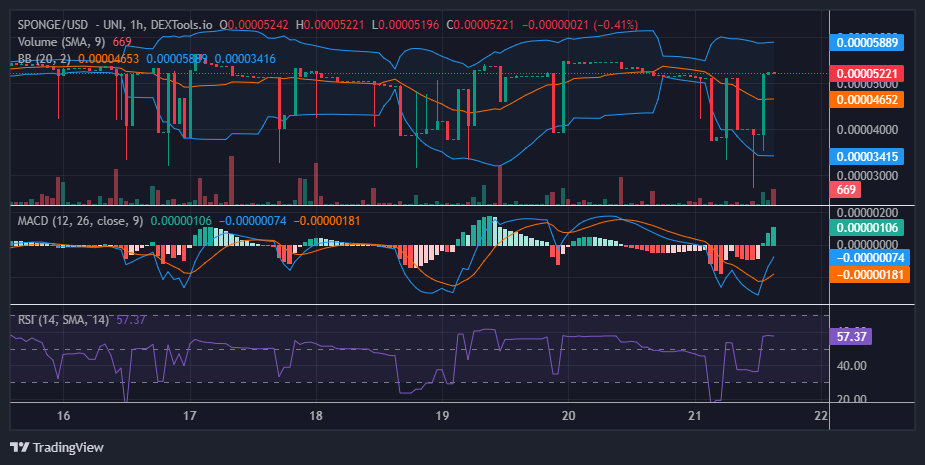
Task: Click the MACD legend value 0.00000106
Action: [x=181, y=221]
